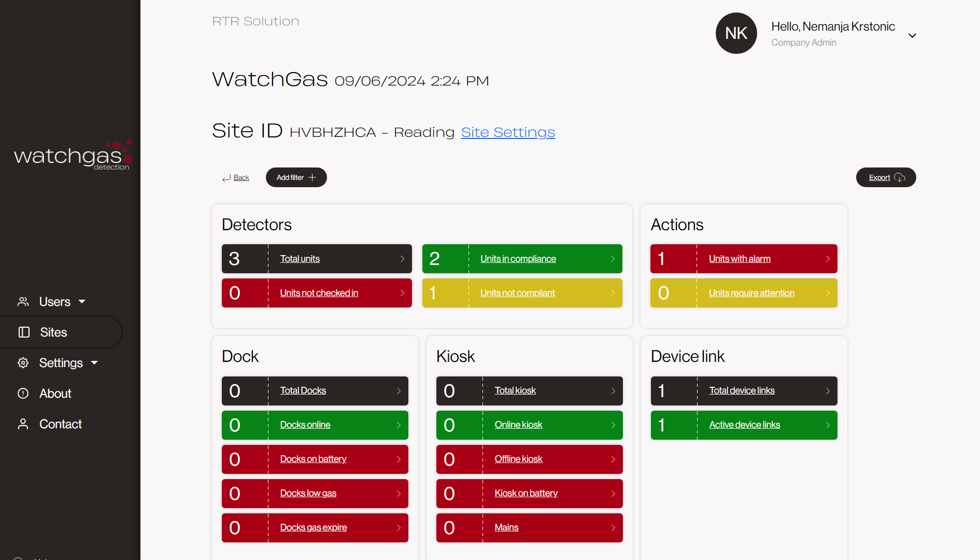Click the Settings gear icon in sidebar

pos(23,363)
